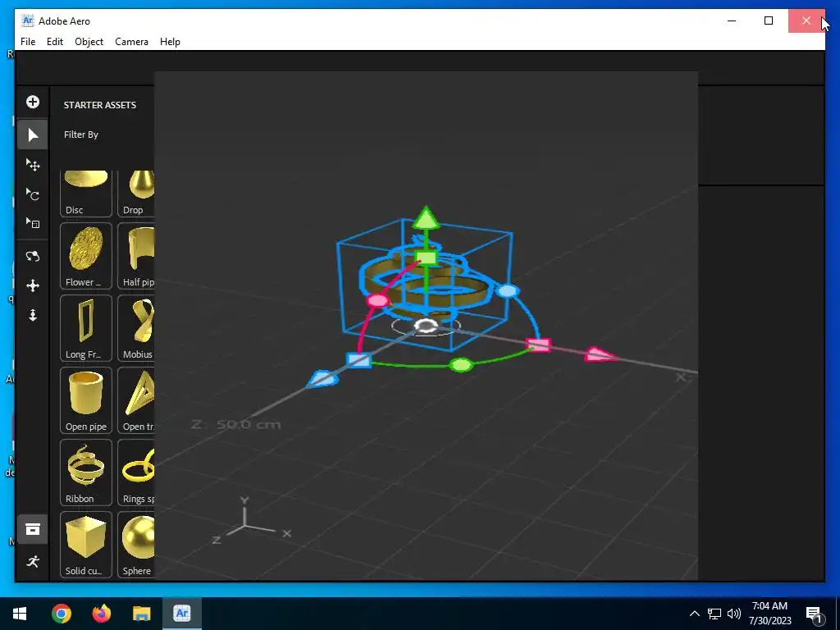Select the Open pipe starter asset
Image resolution: width=840 pixels, height=630 pixels.
coord(85,400)
